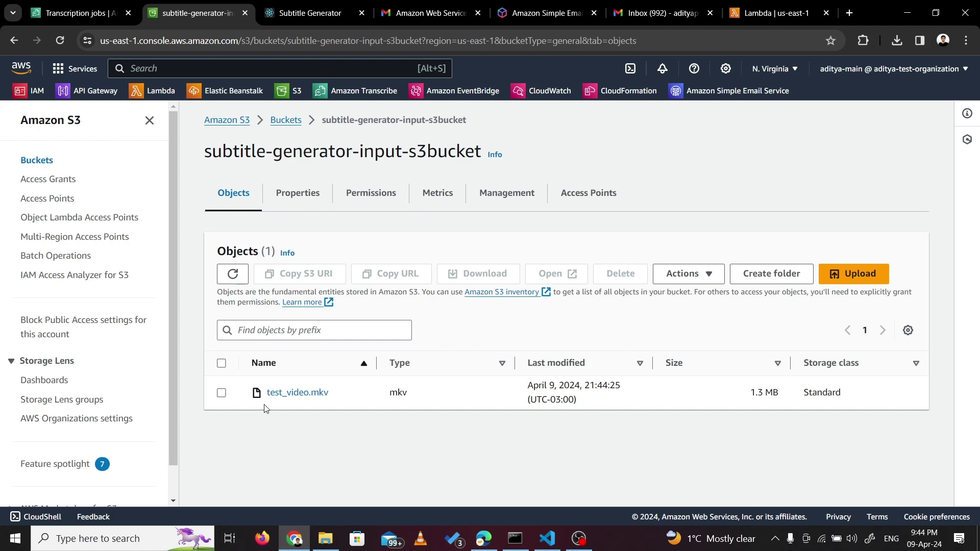Image resolution: width=980 pixels, height=551 pixels.
Task: Open the table preferences gear icon
Action: [908, 330]
